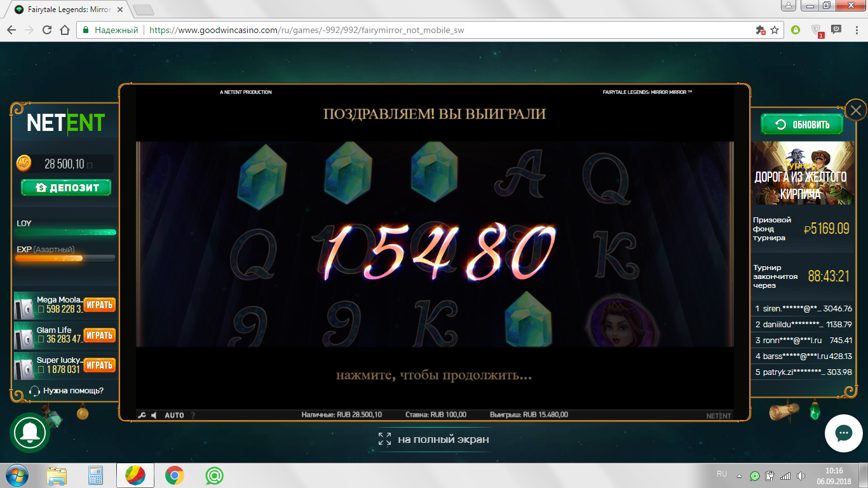This screenshot has width=868, height=488.
Task: Click the 'Наличные: RUB 28.500,10' cash readout
Action: pos(342,415)
